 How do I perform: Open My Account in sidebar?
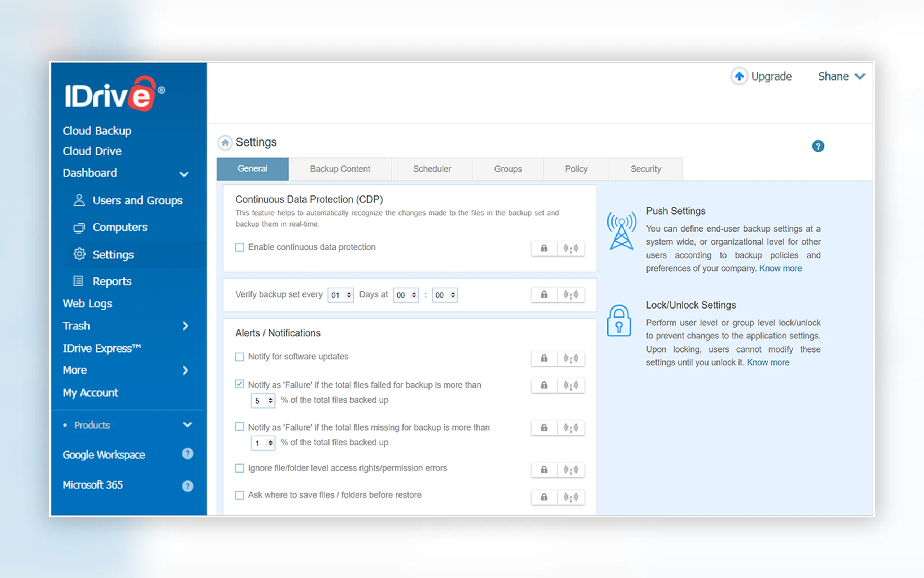coord(91,393)
